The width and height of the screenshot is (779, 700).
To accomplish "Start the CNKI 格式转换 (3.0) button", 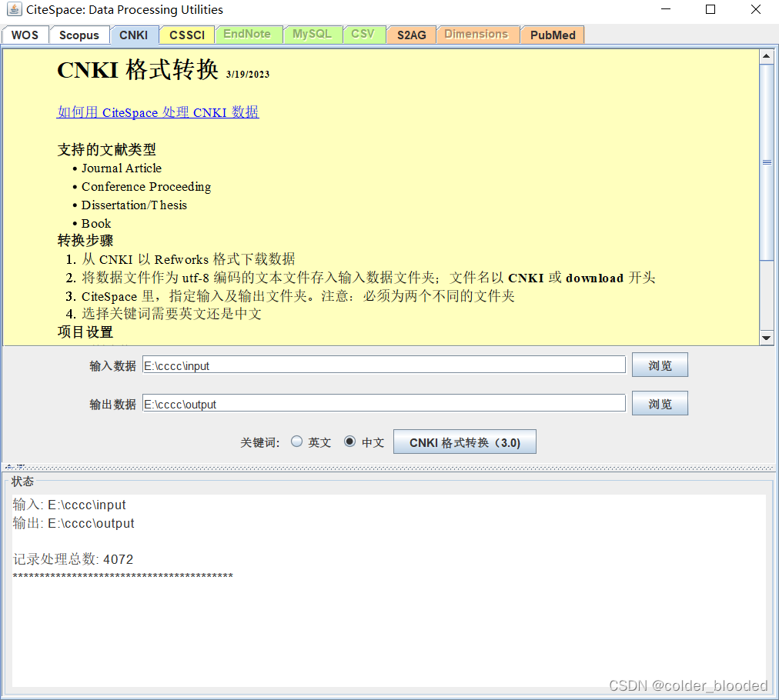I will 464,442.
